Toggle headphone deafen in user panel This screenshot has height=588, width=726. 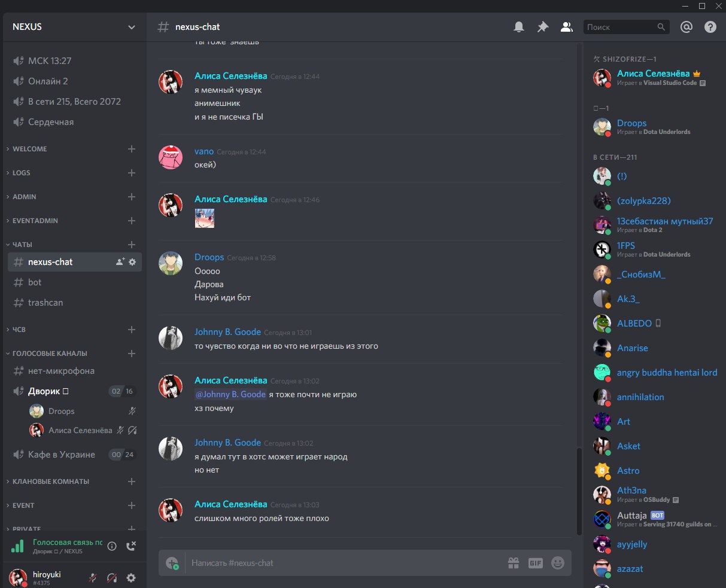pos(112,578)
